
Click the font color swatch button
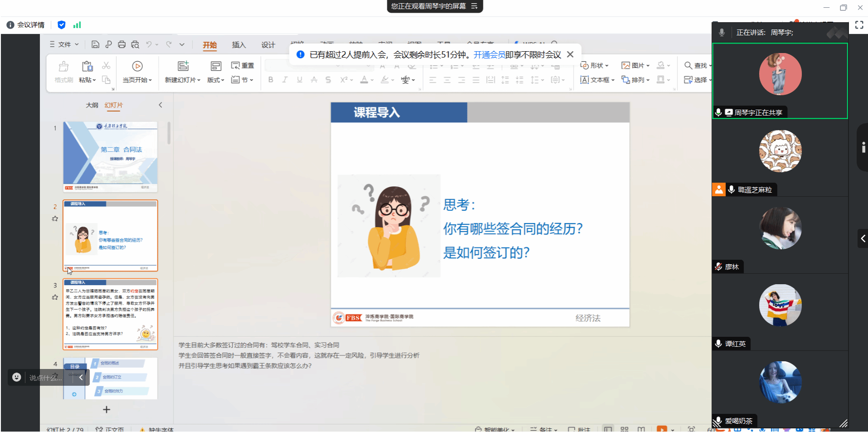(364, 80)
